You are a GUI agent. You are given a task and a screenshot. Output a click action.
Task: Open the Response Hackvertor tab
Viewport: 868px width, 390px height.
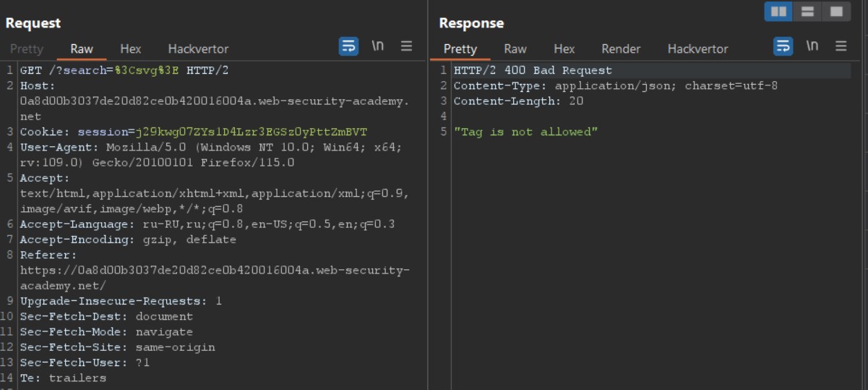click(x=697, y=49)
